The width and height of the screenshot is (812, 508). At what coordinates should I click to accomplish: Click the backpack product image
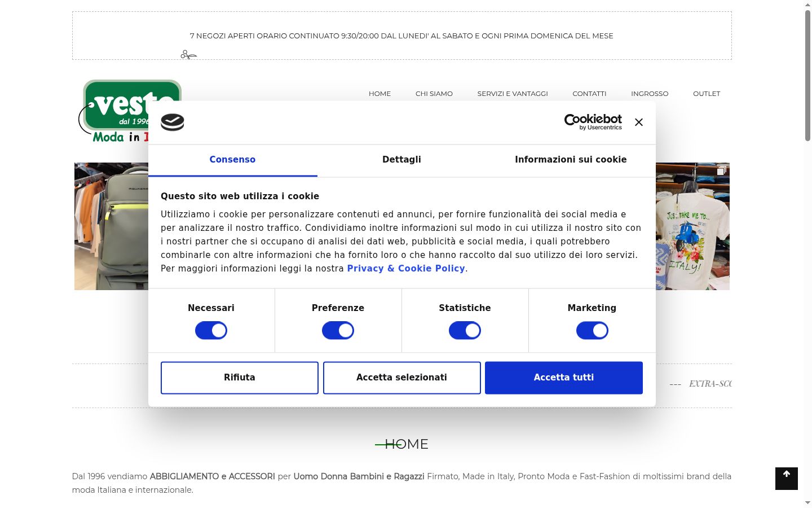tap(111, 226)
